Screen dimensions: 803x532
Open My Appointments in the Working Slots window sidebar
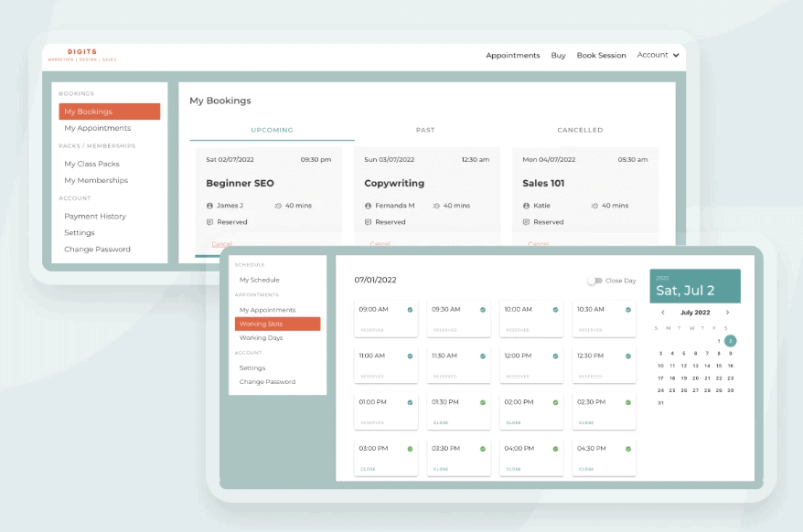(267, 310)
